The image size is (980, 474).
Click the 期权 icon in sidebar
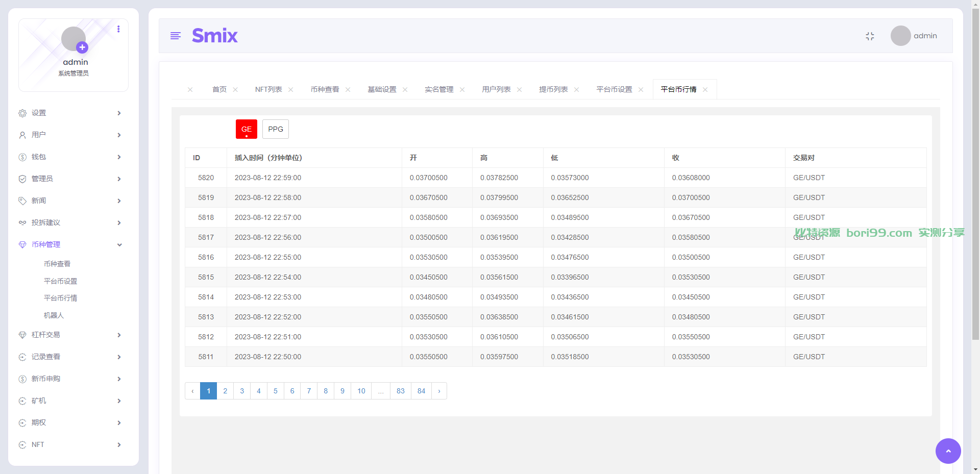(x=22, y=423)
